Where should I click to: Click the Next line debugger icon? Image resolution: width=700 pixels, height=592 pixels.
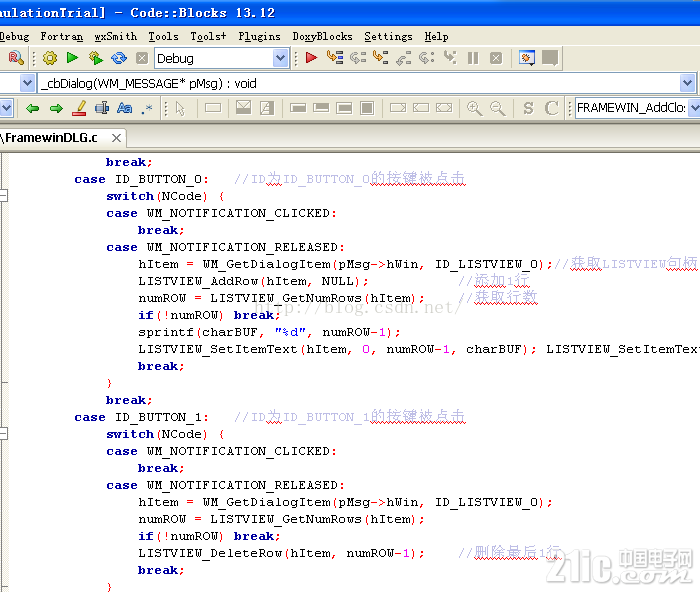coord(358,58)
